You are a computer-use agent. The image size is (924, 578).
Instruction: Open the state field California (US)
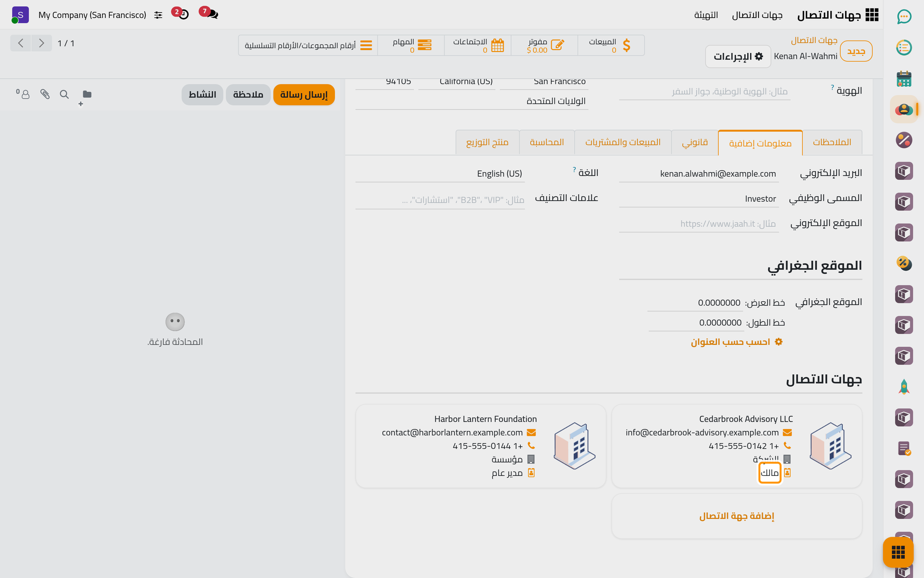point(457,83)
